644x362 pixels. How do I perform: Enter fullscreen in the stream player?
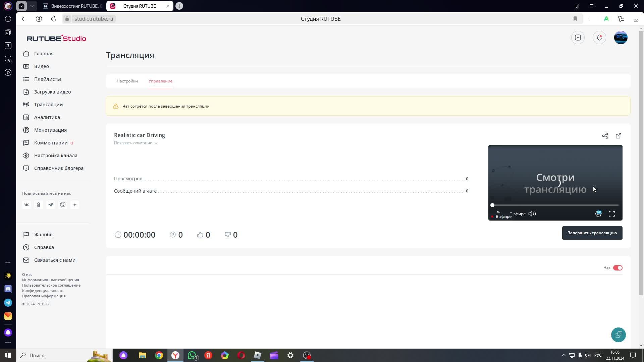click(x=612, y=214)
